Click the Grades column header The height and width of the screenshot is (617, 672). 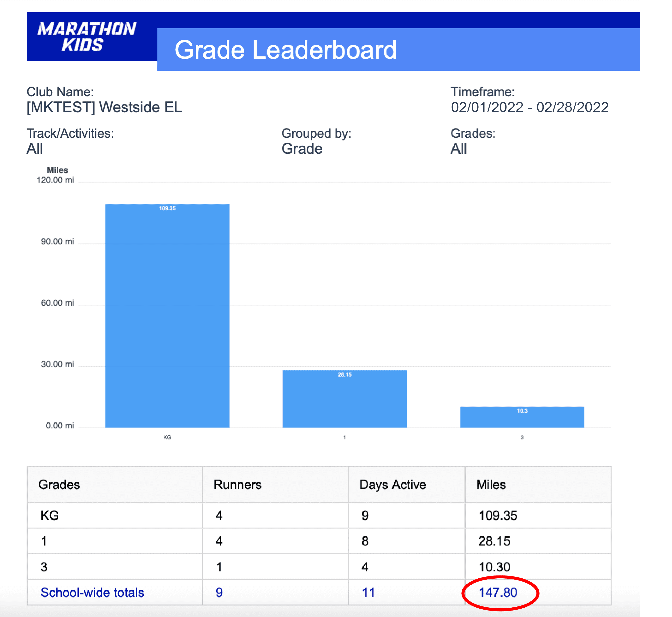coord(59,484)
